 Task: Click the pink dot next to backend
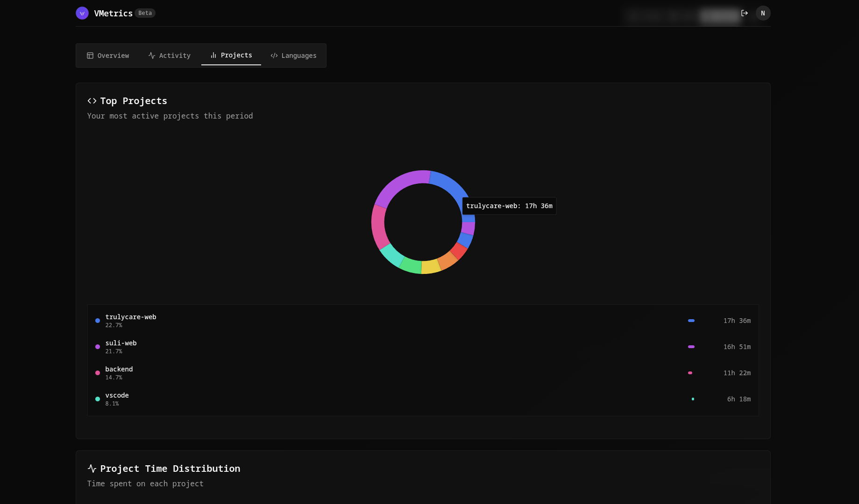(x=98, y=373)
